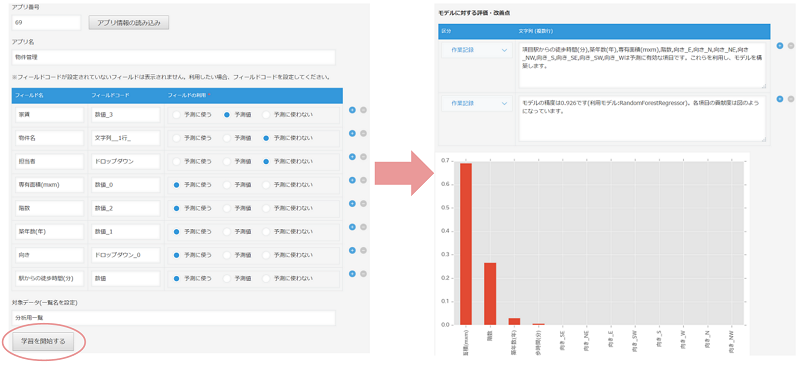Click the field name box 駅からの徒歩時間(分)

pyautogui.click(x=49, y=279)
